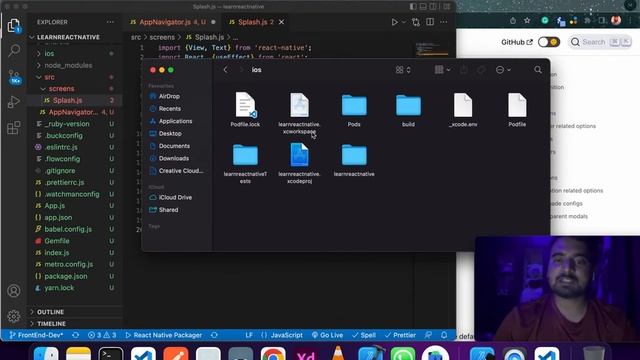The image size is (640, 360).
Task: Select the Podfile document in Finder
Action: [517, 110]
